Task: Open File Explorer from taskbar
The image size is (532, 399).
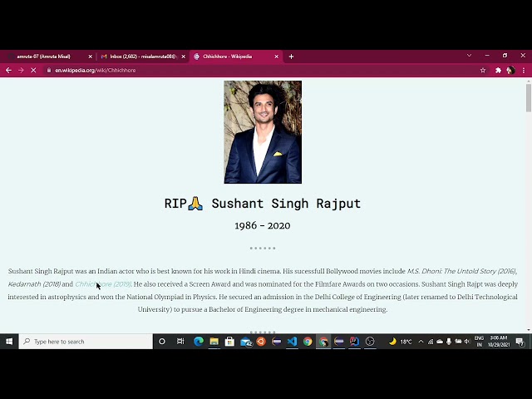Action: 214,342
